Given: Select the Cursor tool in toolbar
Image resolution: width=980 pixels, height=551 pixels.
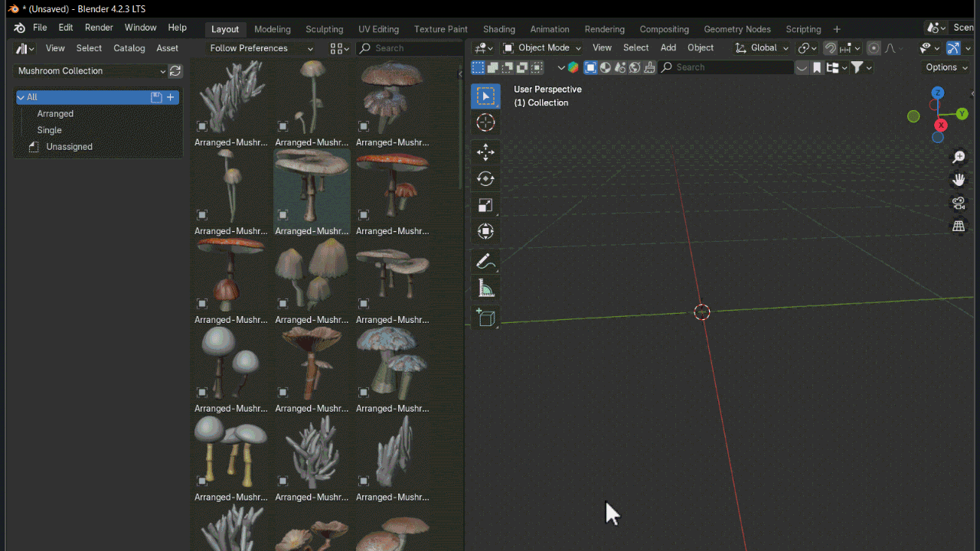Looking at the screenshot, I should 485,122.
